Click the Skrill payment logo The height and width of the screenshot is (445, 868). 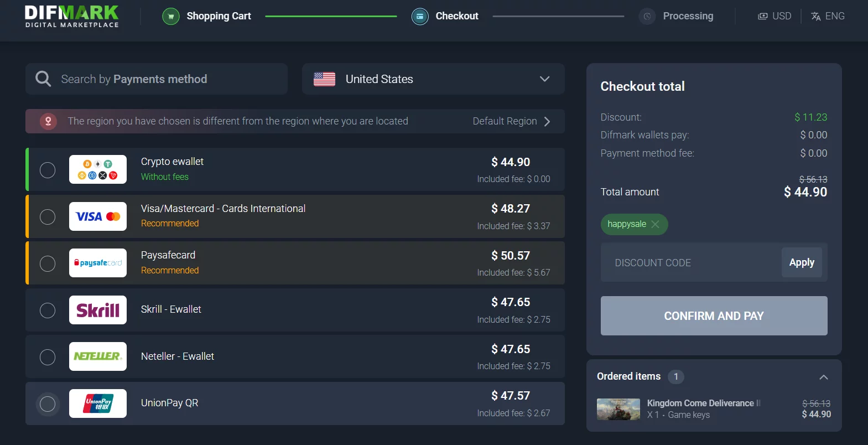pyautogui.click(x=98, y=310)
